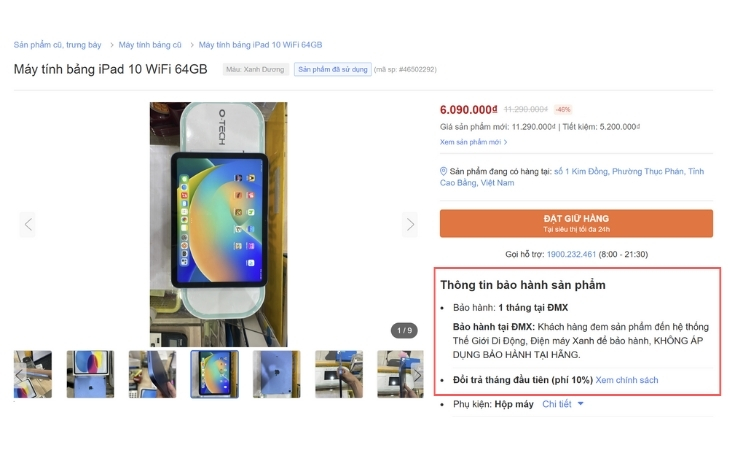This screenshot has width=730, height=450.
Task: Expand the Chi tiết accessories dropdown
Action: coord(562,404)
